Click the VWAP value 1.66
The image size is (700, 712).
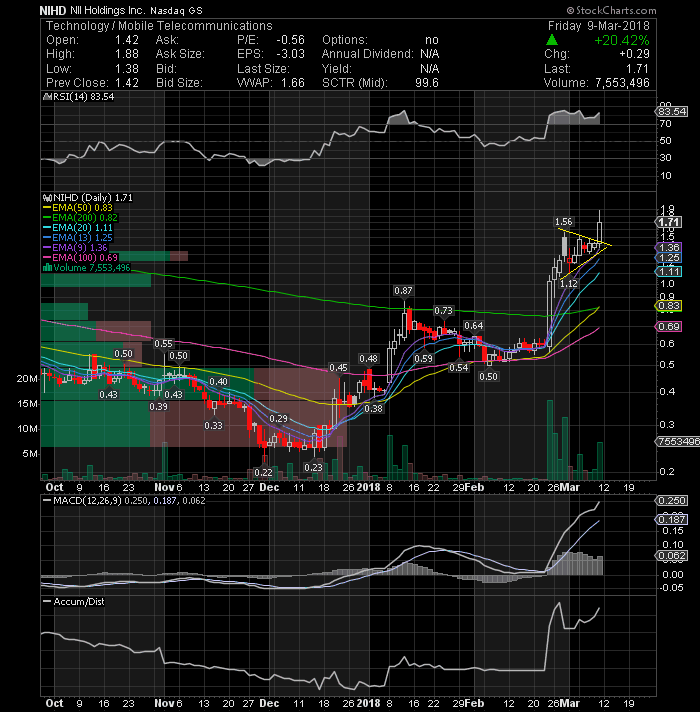click(x=292, y=83)
